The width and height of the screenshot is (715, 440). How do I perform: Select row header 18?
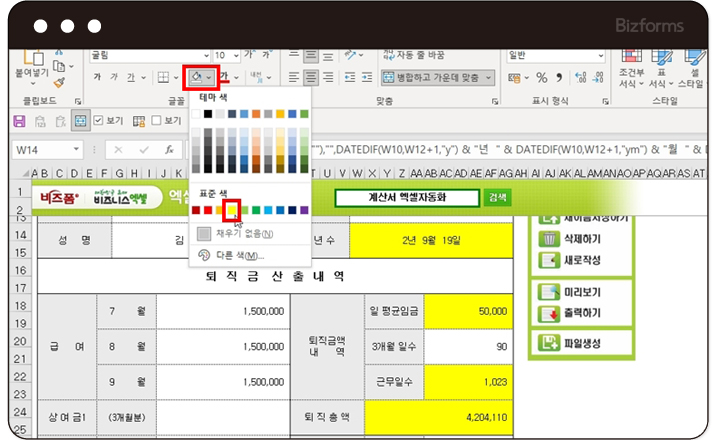coord(20,305)
